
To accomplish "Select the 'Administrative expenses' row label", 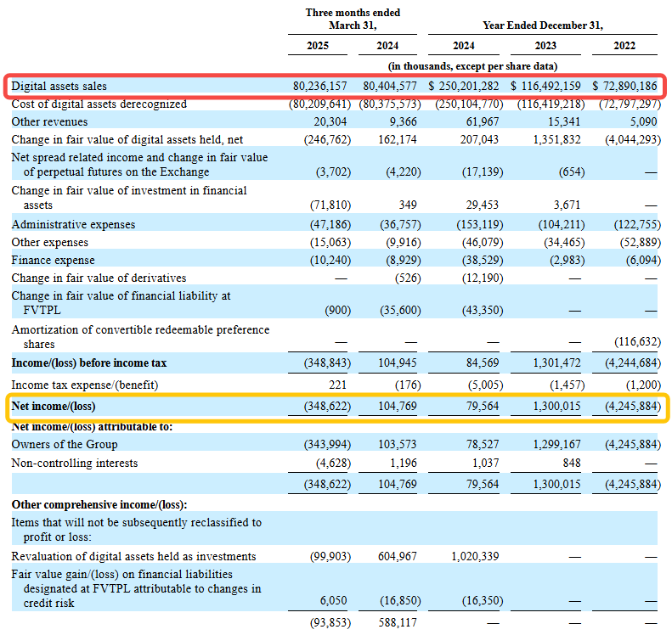I will (x=73, y=225).
